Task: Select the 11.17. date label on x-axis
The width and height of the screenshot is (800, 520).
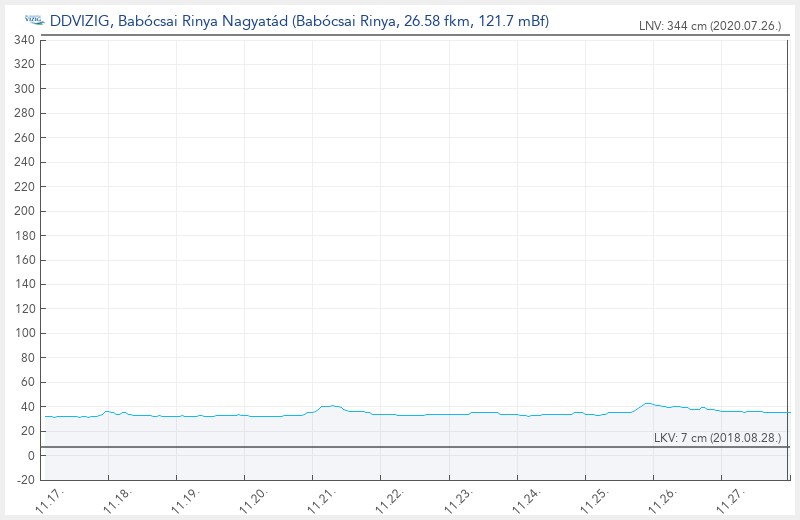Action: tap(51, 500)
